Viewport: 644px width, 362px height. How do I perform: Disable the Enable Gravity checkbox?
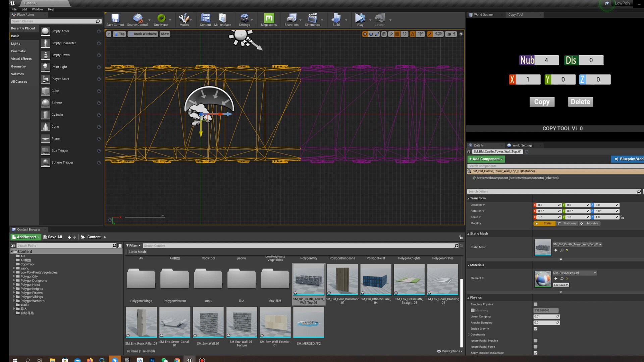(x=535, y=328)
